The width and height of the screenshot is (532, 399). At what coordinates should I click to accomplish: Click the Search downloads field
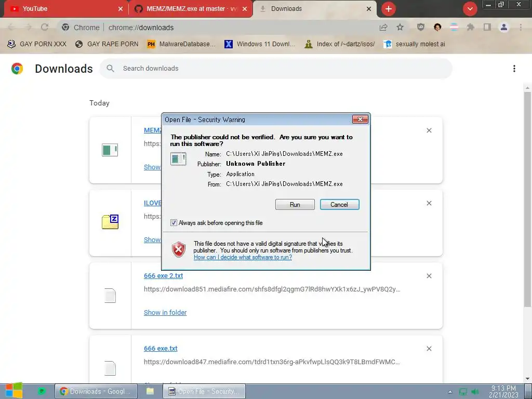275,69
